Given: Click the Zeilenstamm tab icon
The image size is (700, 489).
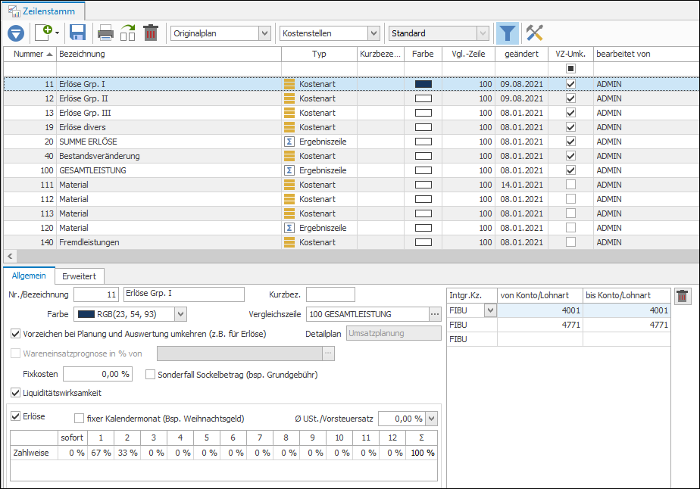Looking at the screenshot, I should click(14, 11).
